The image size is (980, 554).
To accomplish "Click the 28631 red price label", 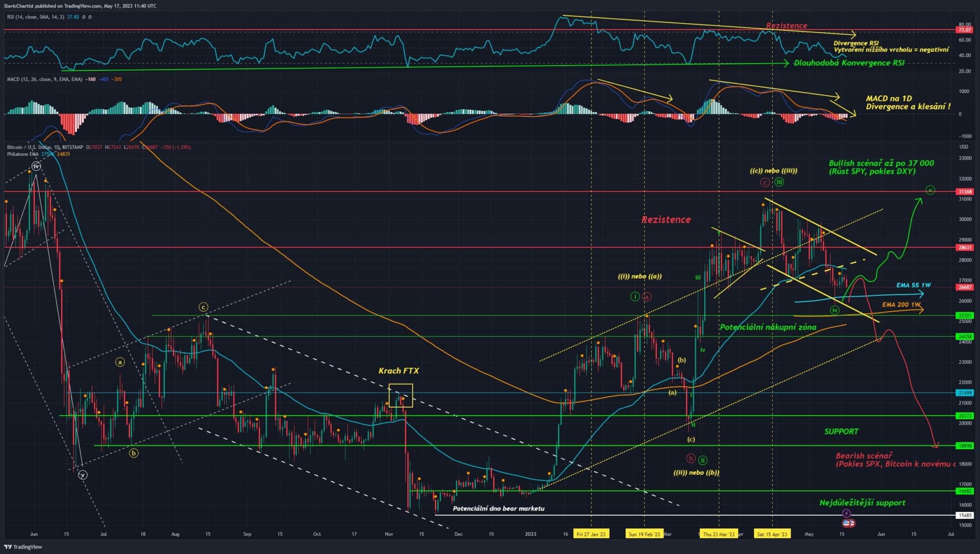I will pyautogui.click(x=965, y=247).
